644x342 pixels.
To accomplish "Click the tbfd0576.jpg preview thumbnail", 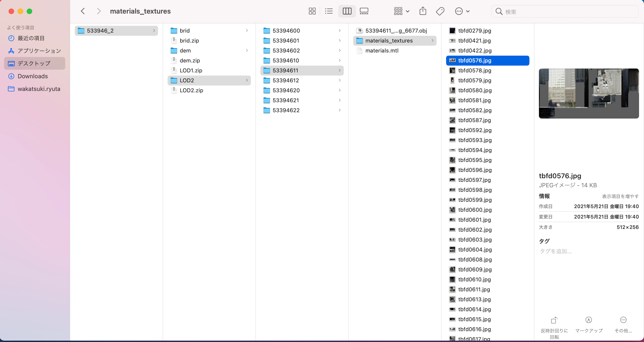I will pos(589,93).
